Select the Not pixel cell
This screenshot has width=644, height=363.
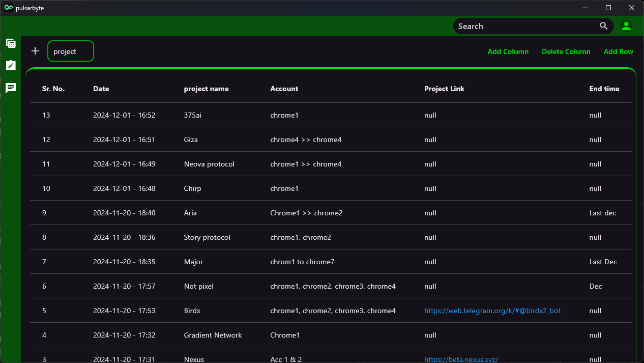point(199,286)
